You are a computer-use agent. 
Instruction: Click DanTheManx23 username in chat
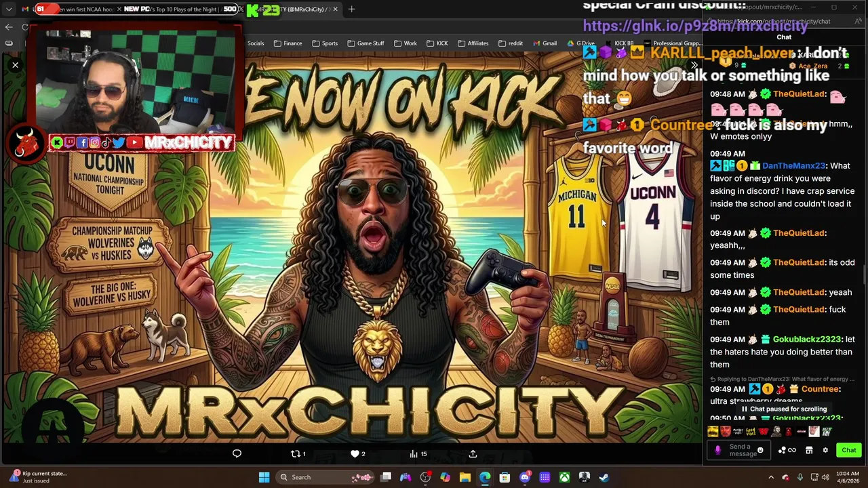[793, 166]
